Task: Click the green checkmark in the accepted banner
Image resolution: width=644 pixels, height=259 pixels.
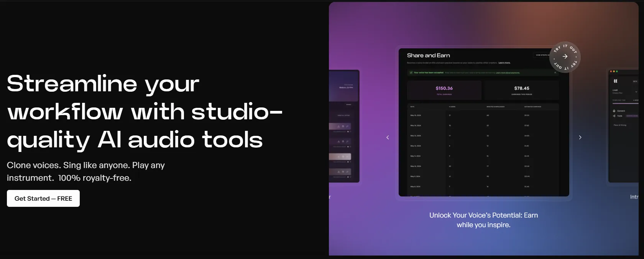Action: 411,73
